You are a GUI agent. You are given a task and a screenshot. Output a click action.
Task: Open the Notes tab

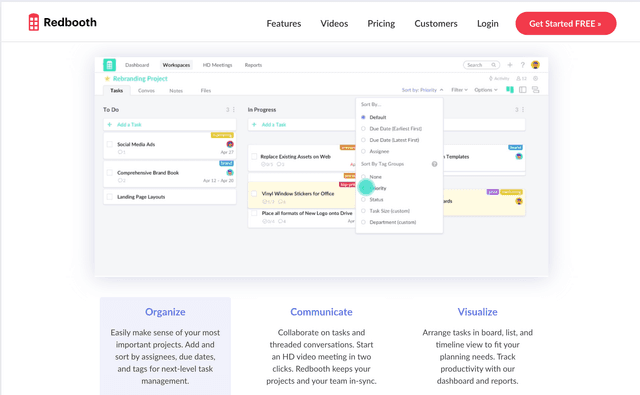[x=176, y=91]
